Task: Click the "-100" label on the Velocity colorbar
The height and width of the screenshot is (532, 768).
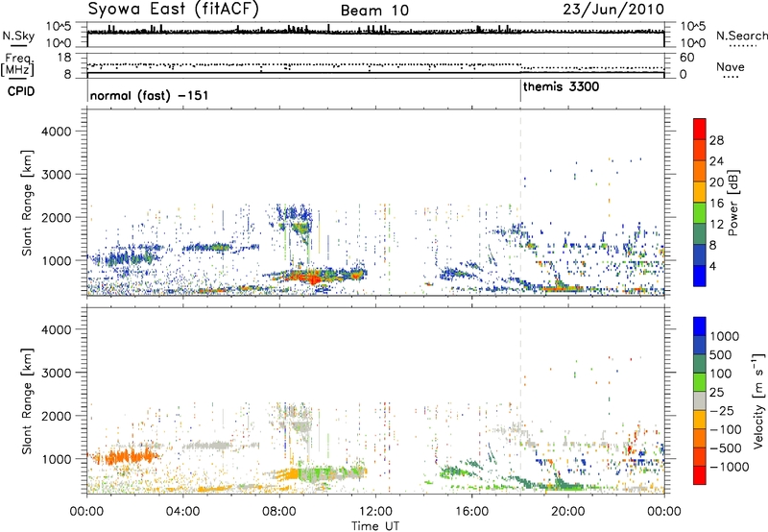Action: (725, 429)
